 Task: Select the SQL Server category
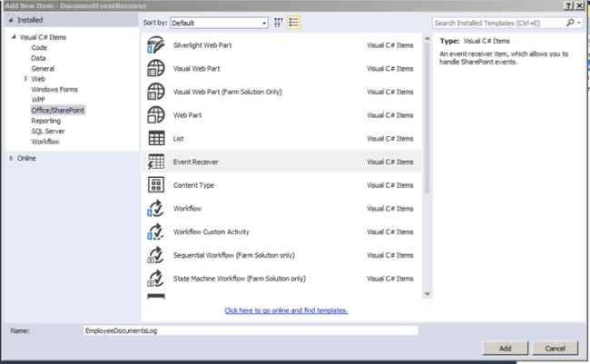48,131
